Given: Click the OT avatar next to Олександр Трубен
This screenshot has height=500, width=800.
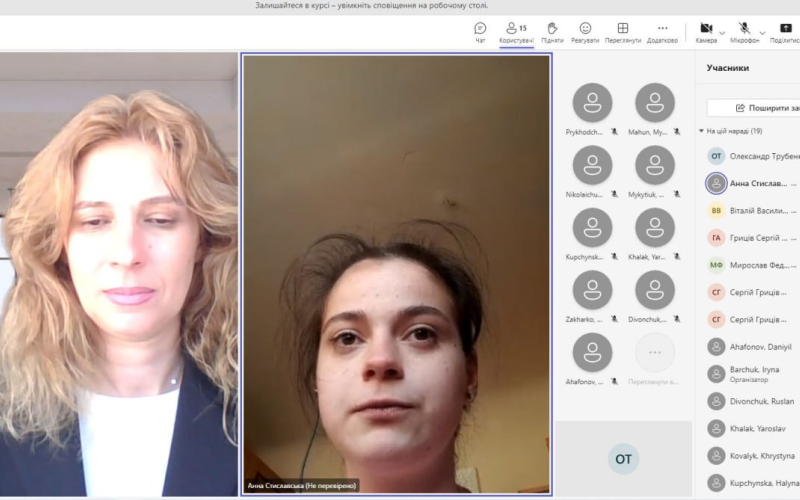Looking at the screenshot, I should coord(716,156).
